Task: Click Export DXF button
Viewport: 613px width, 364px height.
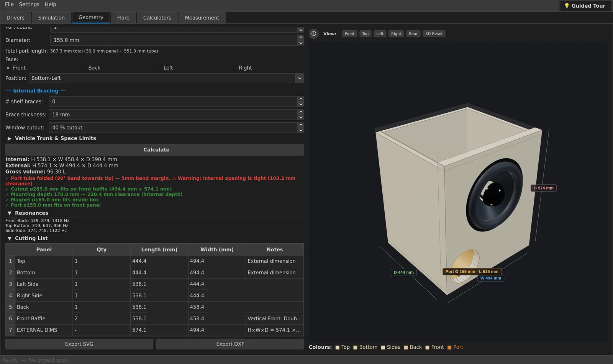Action: coord(230,344)
